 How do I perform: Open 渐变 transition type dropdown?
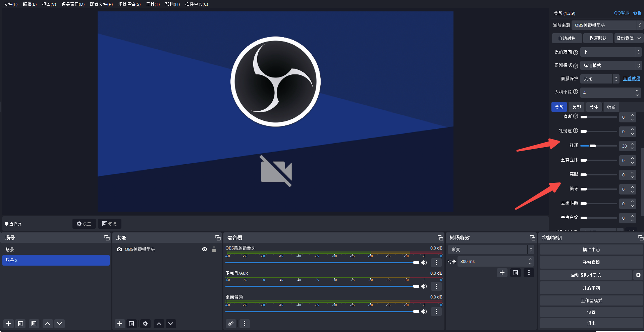(491, 250)
